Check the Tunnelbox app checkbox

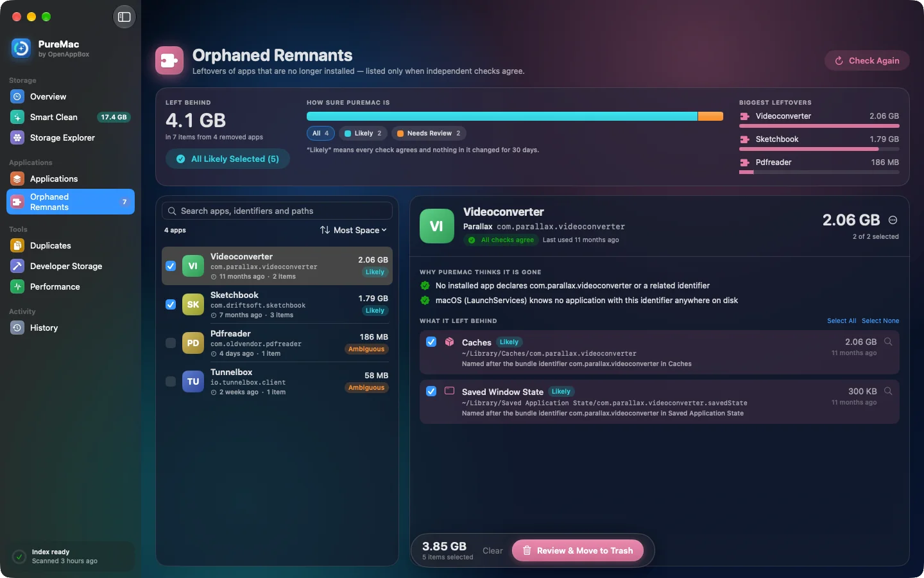(171, 381)
